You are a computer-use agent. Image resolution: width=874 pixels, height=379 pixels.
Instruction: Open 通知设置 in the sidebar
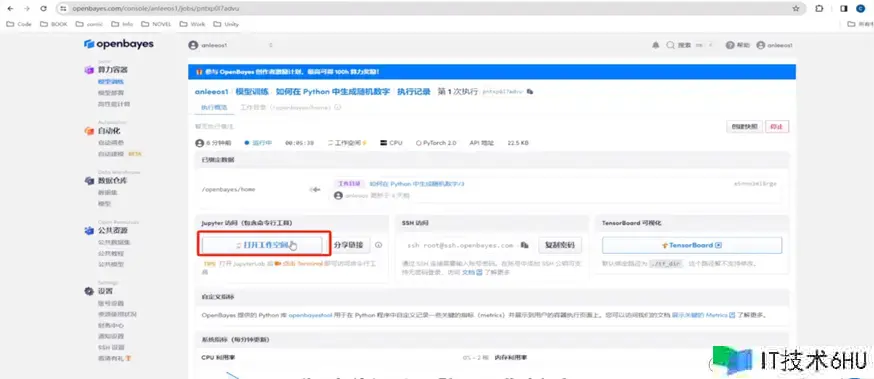pyautogui.click(x=111, y=336)
